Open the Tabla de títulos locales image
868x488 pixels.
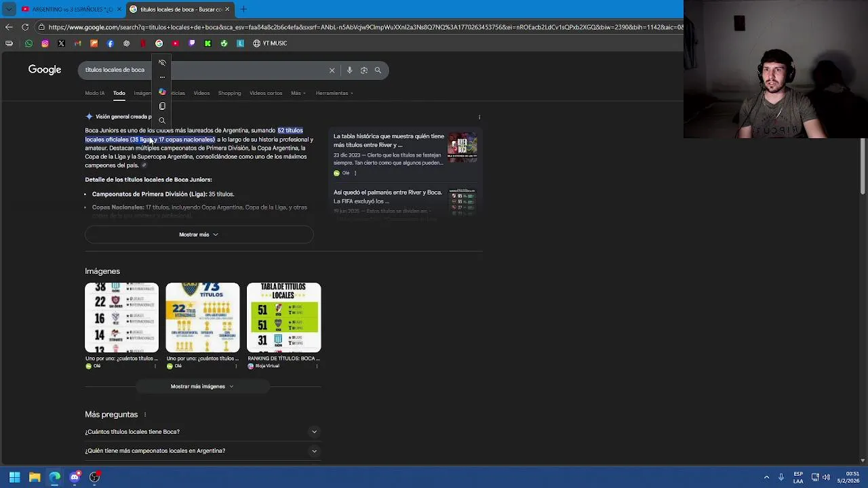(x=283, y=318)
